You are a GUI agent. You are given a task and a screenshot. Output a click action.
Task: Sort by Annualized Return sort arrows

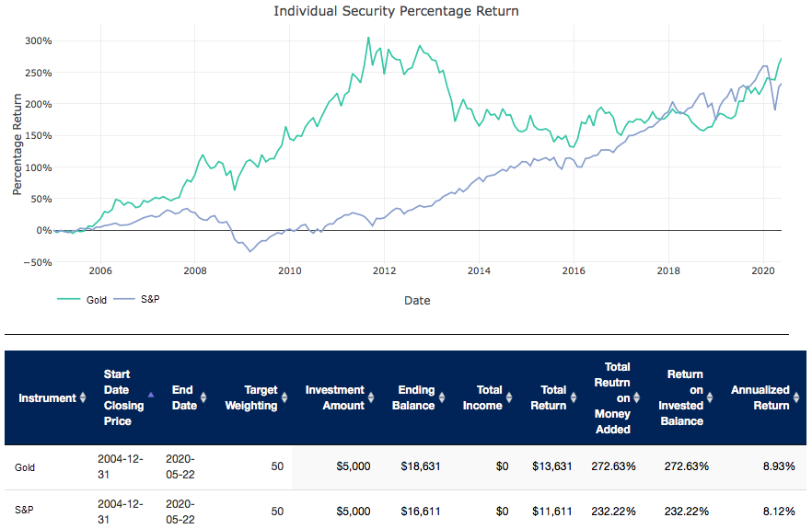[x=796, y=397]
